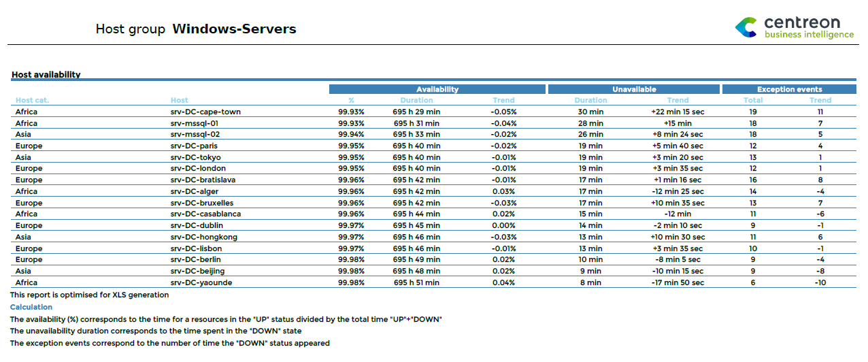Select the Availability header band
Screen dimensions: 868x362
tap(437, 89)
